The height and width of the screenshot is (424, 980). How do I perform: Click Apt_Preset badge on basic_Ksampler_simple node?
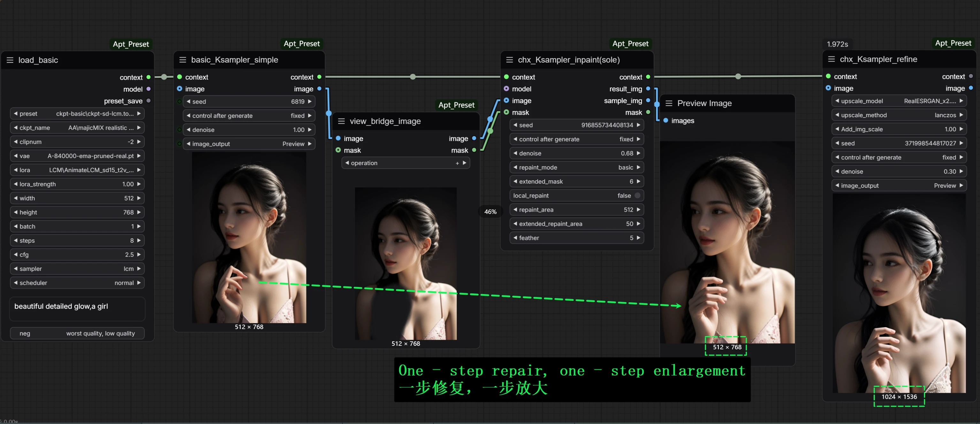(x=302, y=44)
